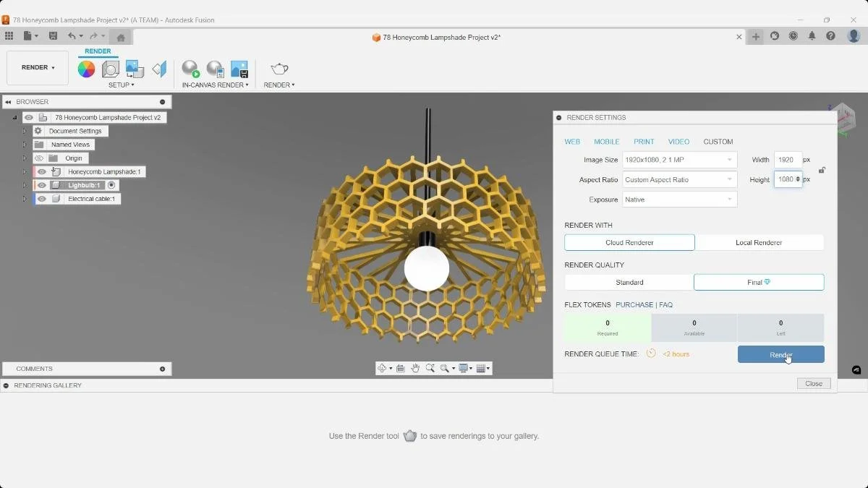Click the Capture Image icon

[x=239, y=69]
